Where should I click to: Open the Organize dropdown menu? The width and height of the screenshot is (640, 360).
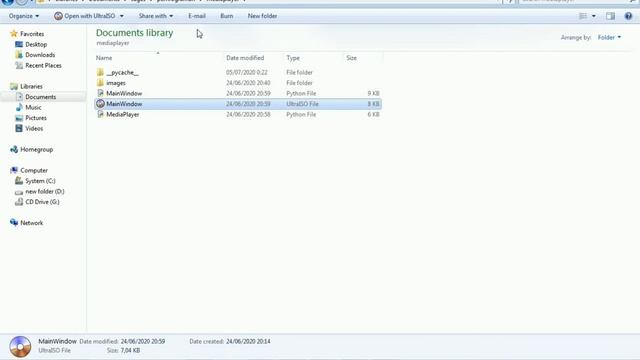click(24, 16)
